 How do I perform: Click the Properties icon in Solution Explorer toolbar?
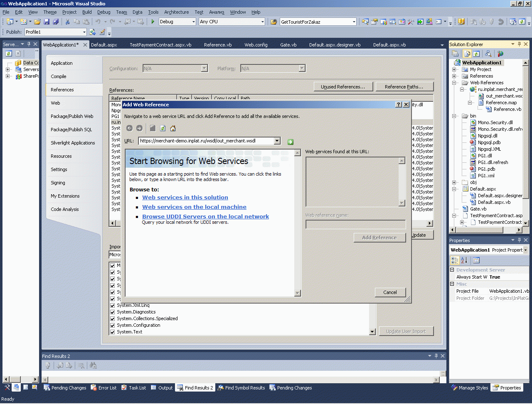(455, 54)
